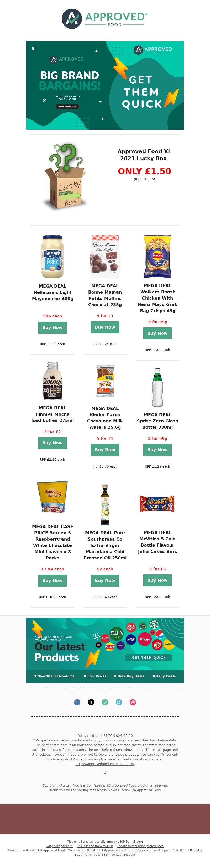210x868 pixels.
Task: Buy Now for Walkers Roast Chicken crisps
Action: [x=157, y=333]
